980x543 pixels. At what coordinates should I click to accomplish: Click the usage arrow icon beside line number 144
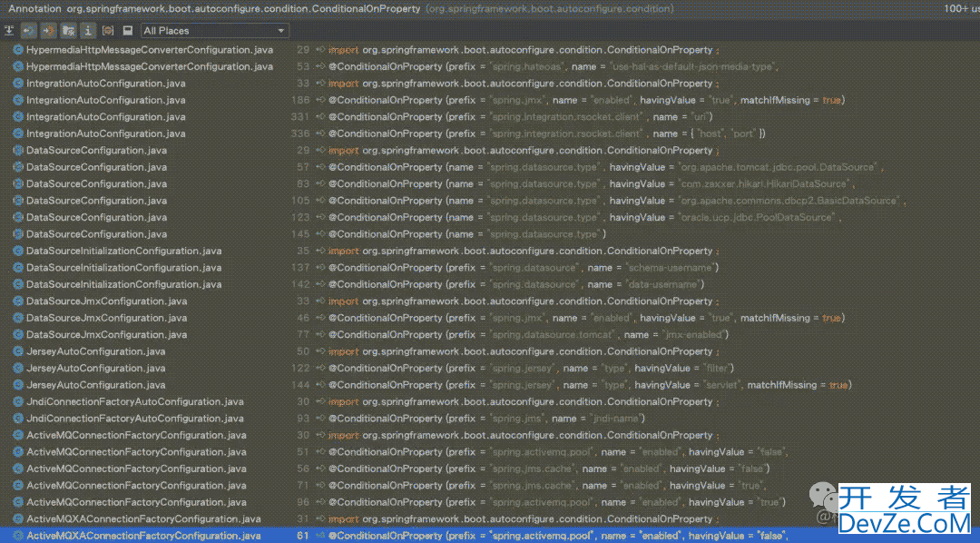(x=320, y=385)
